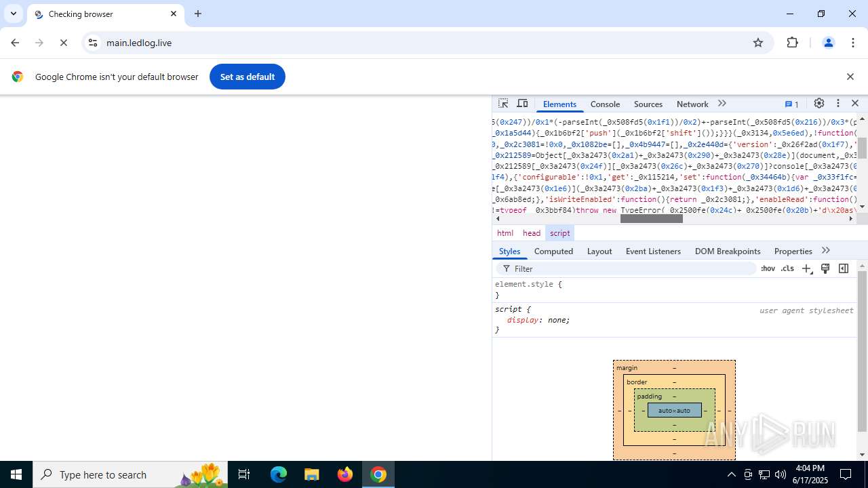Select the head breadcrumb

pyautogui.click(x=532, y=233)
